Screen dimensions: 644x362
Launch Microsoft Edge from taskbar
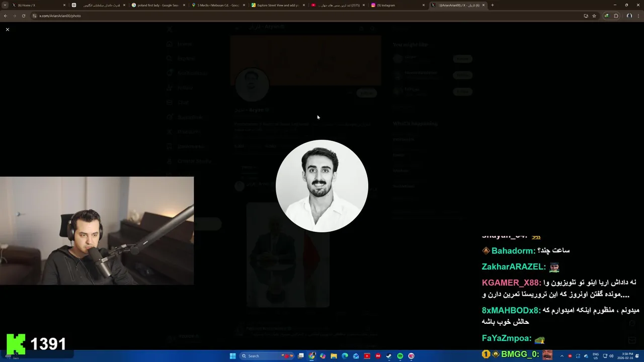click(x=345, y=356)
